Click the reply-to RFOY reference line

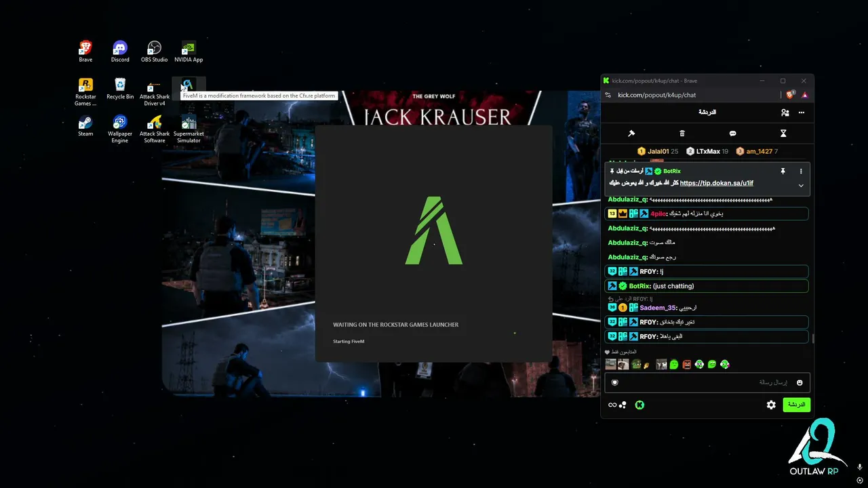(x=631, y=299)
